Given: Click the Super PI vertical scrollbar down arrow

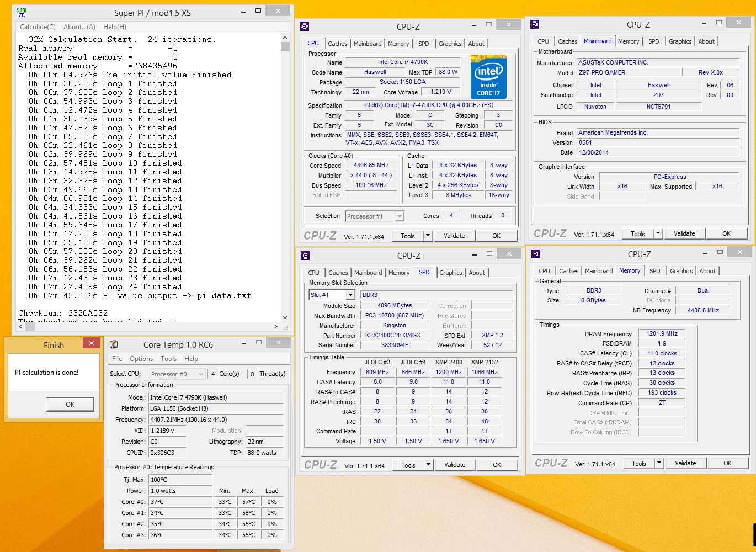Looking at the screenshot, I should pyautogui.click(x=285, y=317).
